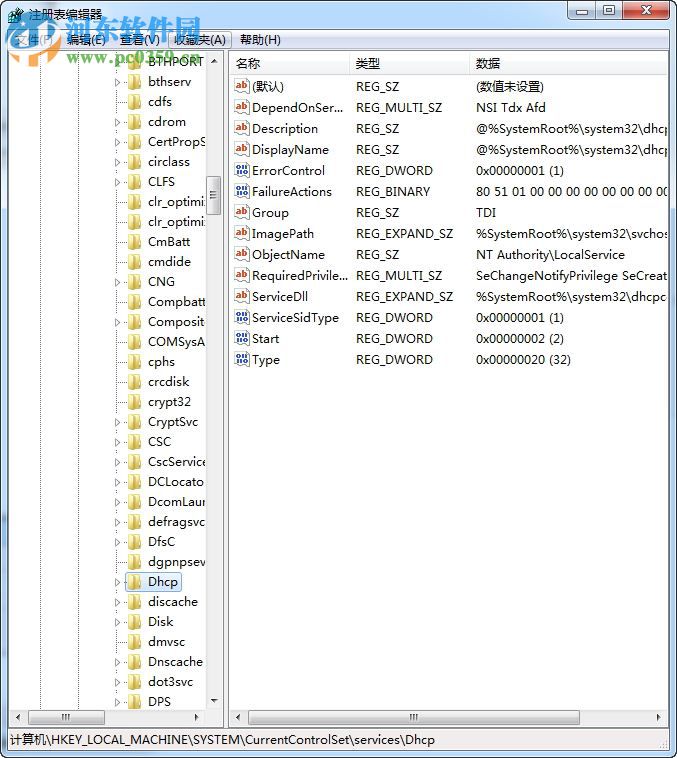Expand the Disk tree node
This screenshot has height=758, width=677.
pos(118,622)
